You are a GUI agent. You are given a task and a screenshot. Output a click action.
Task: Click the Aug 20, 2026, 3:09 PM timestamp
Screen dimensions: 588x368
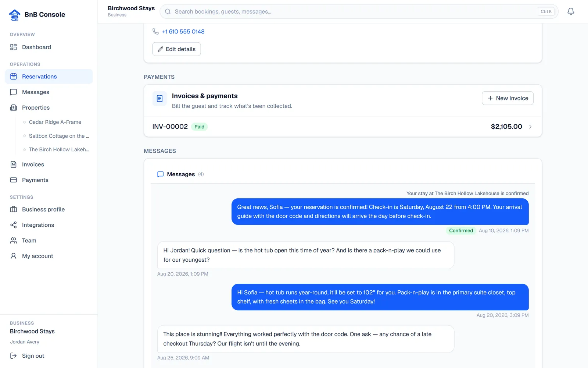[x=502, y=315]
